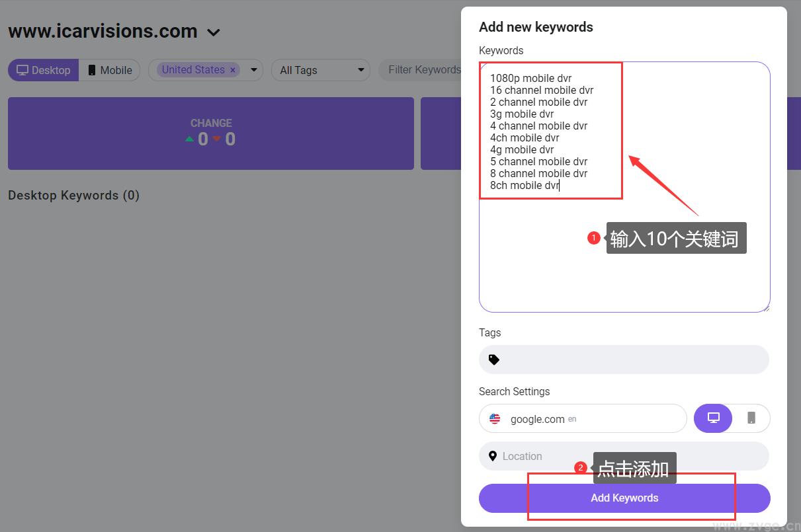Expand the www.icarvisions.com site dropdown

pos(213,32)
